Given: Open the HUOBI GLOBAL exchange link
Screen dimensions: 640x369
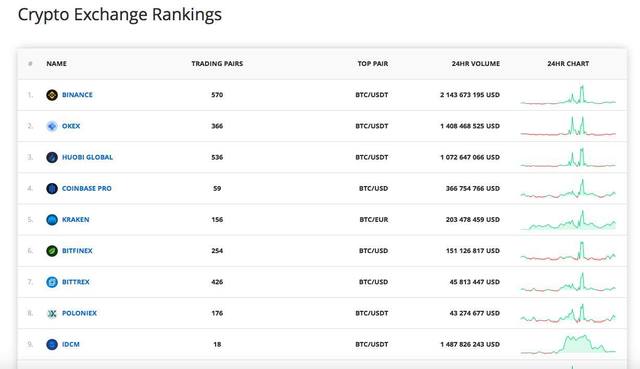Looking at the screenshot, I should coord(87,157).
